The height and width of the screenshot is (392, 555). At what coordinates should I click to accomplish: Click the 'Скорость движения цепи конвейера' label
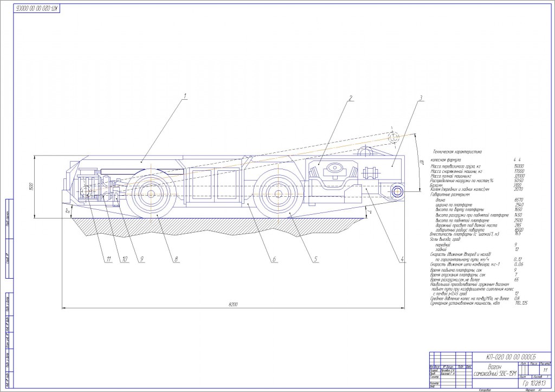click(464, 265)
